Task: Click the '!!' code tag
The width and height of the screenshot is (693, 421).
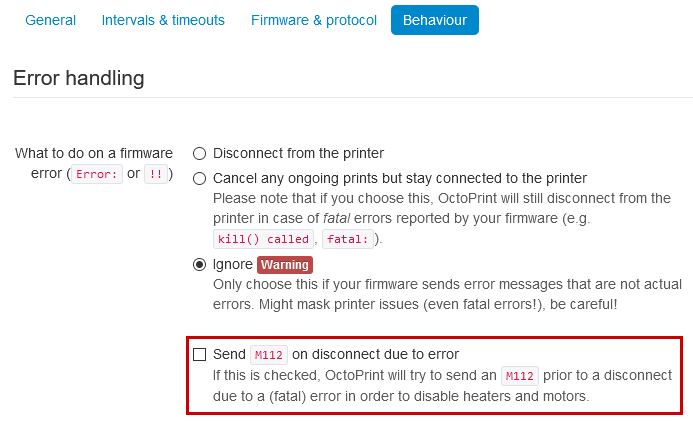Action: (x=156, y=174)
